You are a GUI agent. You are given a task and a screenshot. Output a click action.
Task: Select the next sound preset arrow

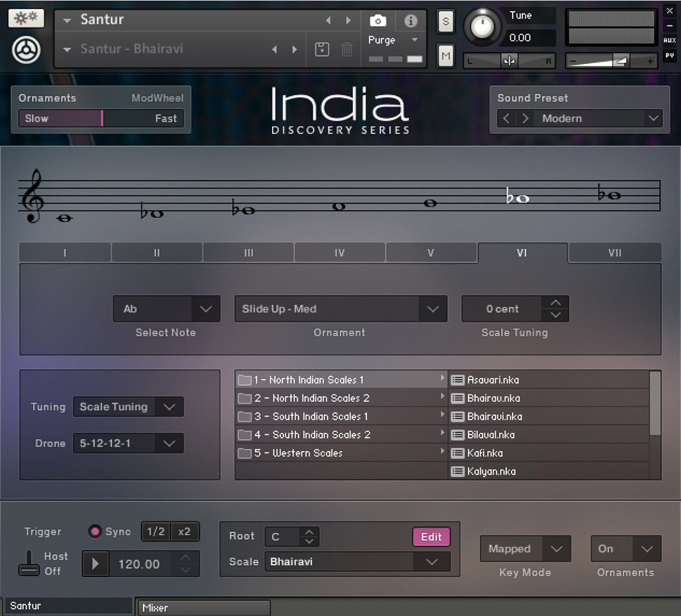coord(525,118)
